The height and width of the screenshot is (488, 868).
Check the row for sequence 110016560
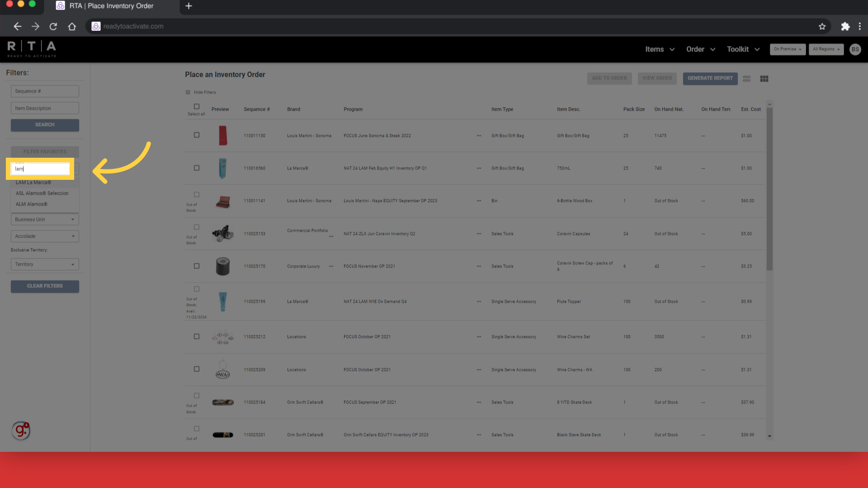197,168
